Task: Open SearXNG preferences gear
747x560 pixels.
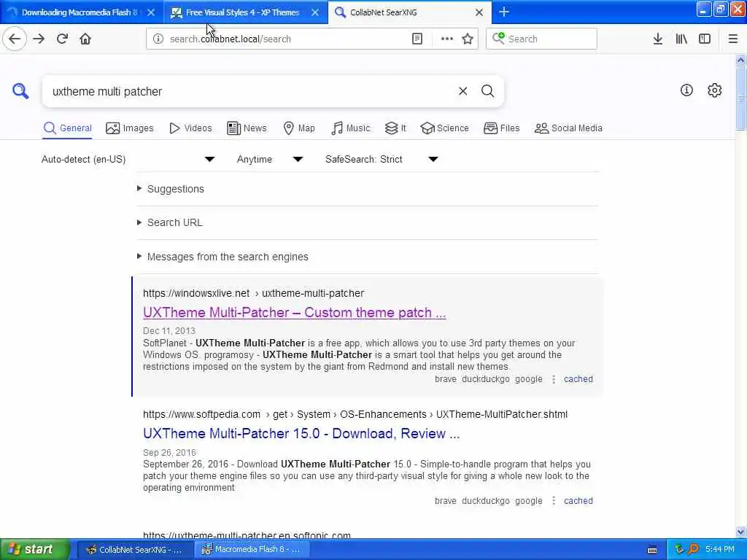Action: click(714, 90)
